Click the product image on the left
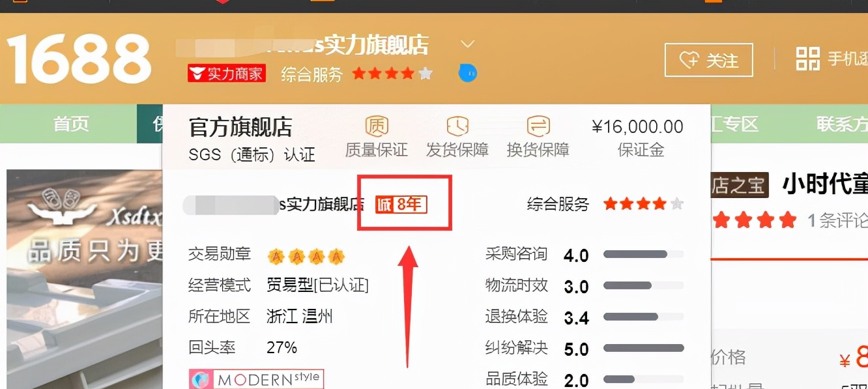The image size is (868, 389). click(84, 279)
